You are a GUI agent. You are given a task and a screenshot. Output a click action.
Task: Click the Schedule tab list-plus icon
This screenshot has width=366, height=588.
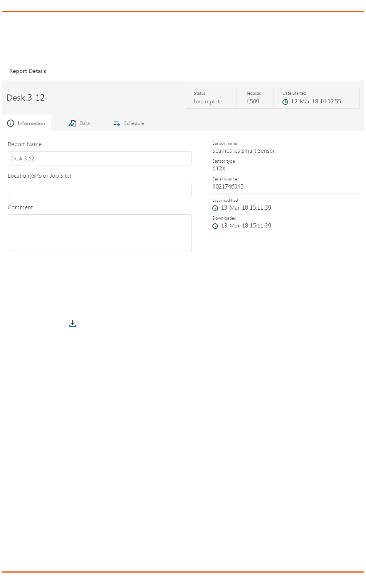click(x=117, y=123)
